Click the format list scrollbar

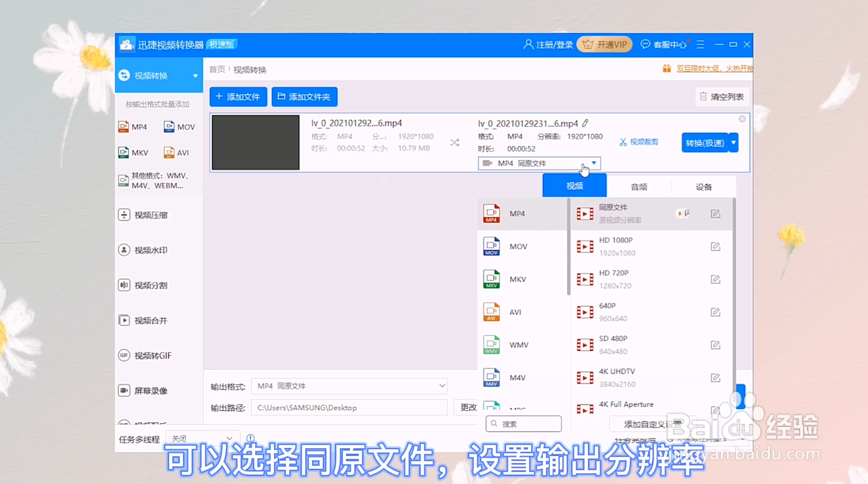568,248
